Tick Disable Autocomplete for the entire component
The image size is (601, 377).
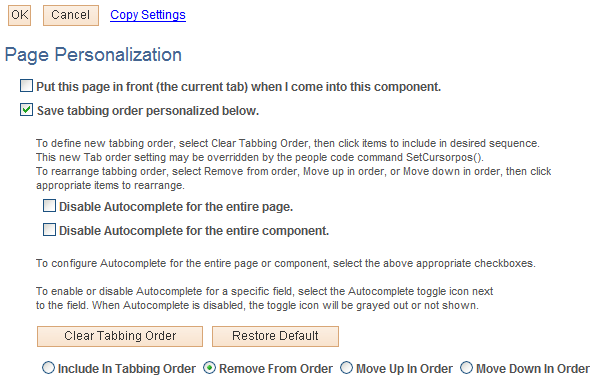pyautogui.click(x=49, y=230)
